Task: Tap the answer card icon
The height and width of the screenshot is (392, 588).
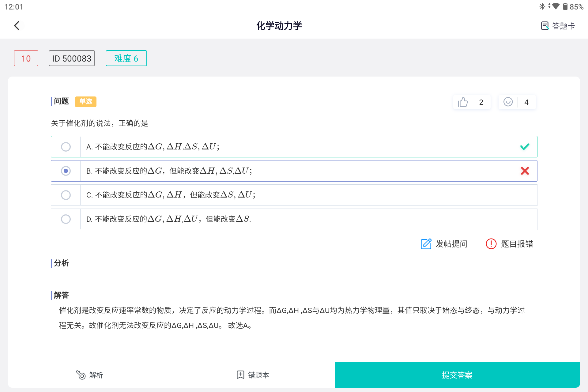Action: click(545, 26)
